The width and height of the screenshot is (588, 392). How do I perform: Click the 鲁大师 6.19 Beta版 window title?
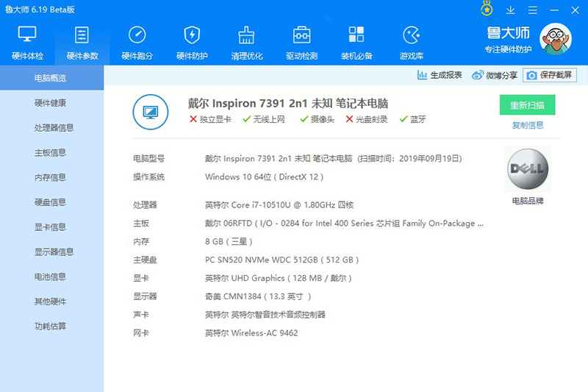40,10
